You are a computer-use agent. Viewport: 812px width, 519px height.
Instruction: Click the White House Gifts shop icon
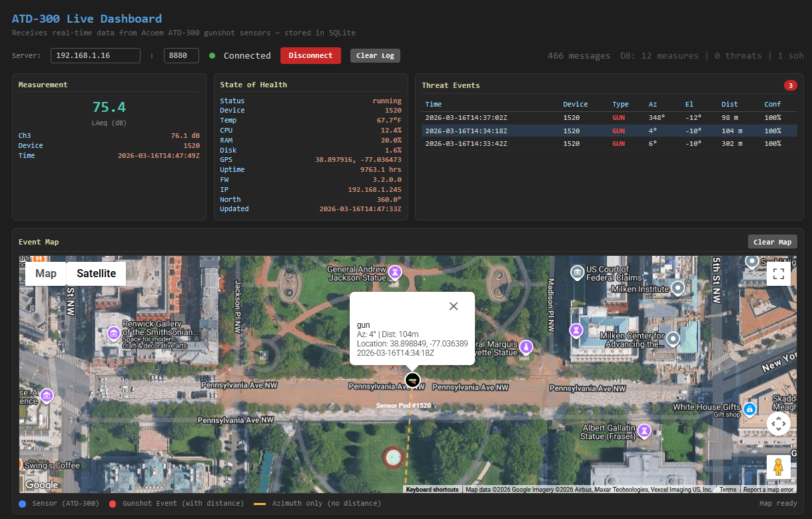click(750, 410)
